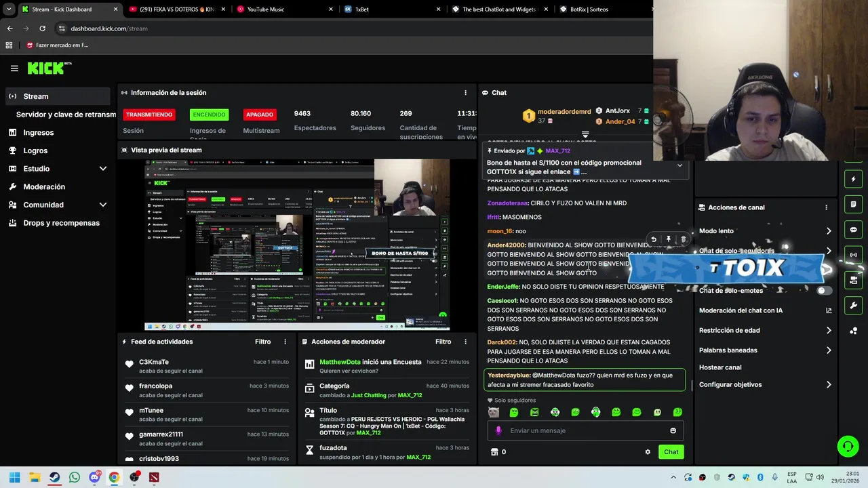Click the three-dots cluster icon below the wrench
The height and width of the screenshot is (488, 868).
(853, 331)
